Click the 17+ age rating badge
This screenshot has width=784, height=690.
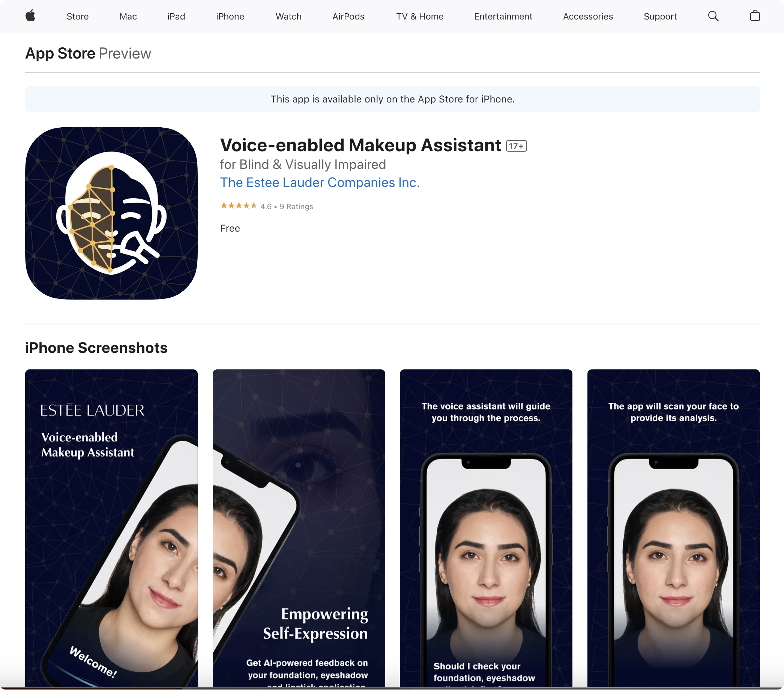click(516, 146)
